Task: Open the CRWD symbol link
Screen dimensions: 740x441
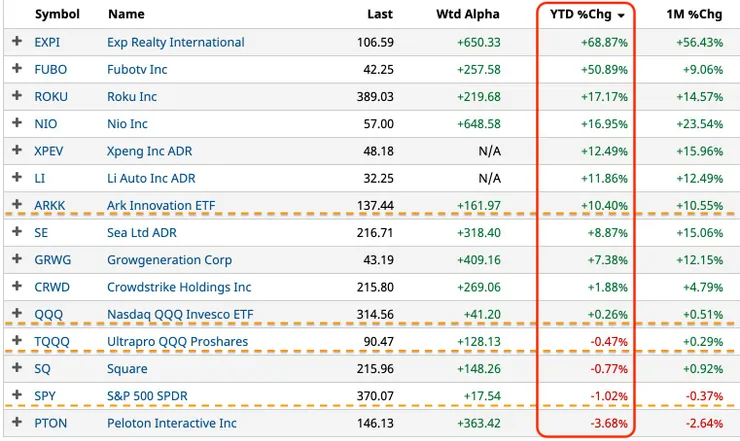Action: point(51,287)
